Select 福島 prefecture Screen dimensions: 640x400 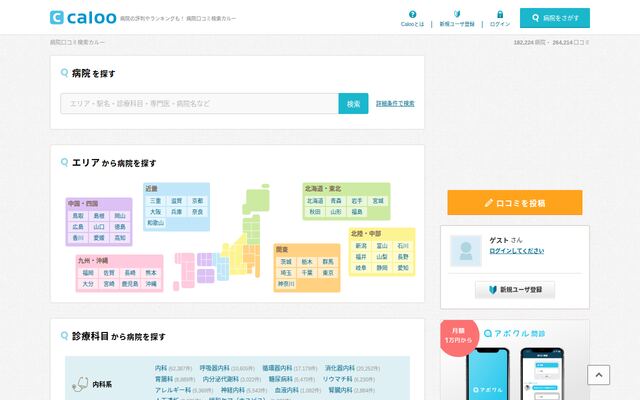(x=357, y=212)
